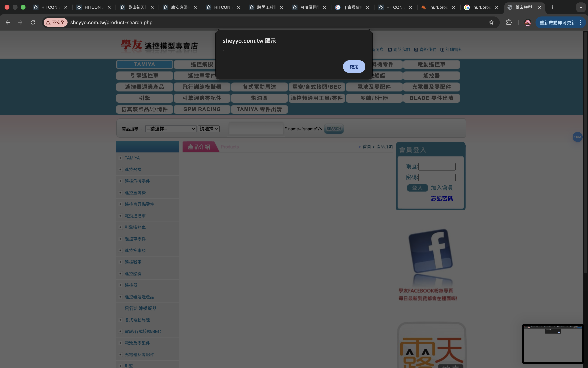Bookmark this page with the star icon
The width and height of the screenshot is (588, 368).
tap(491, 22)
